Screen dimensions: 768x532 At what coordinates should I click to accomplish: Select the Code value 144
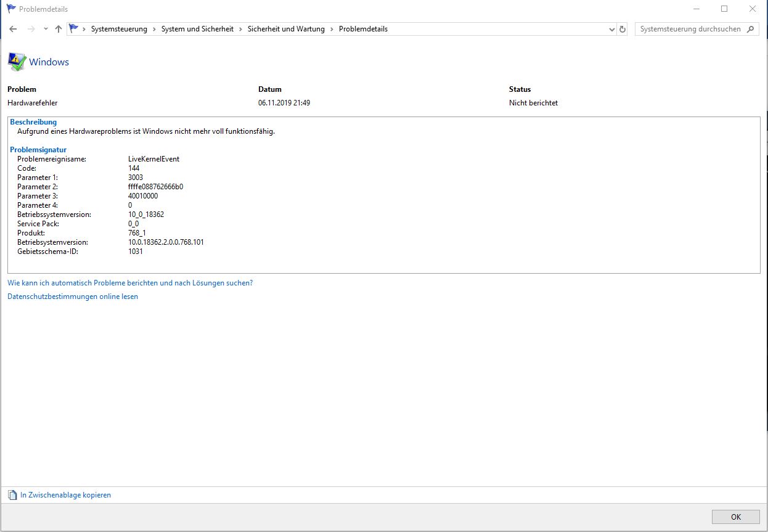(x=134, y=168)
